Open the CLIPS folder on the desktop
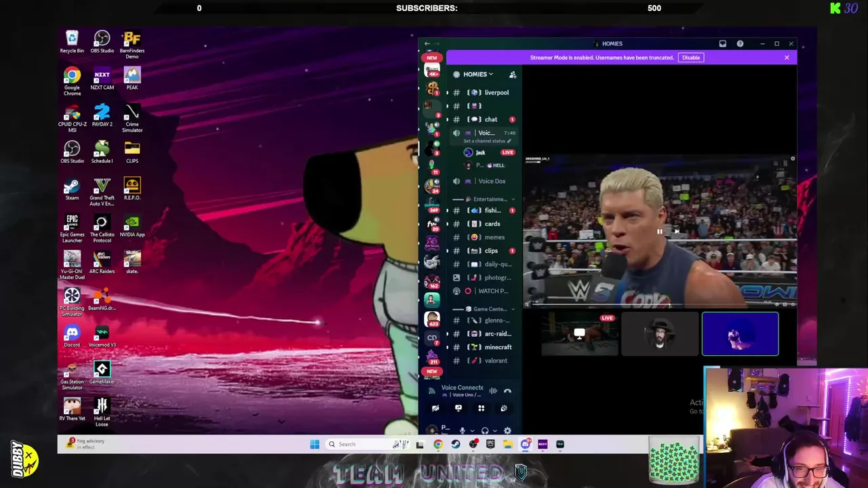This screenshot has width=868, height=488. point(132,152)
